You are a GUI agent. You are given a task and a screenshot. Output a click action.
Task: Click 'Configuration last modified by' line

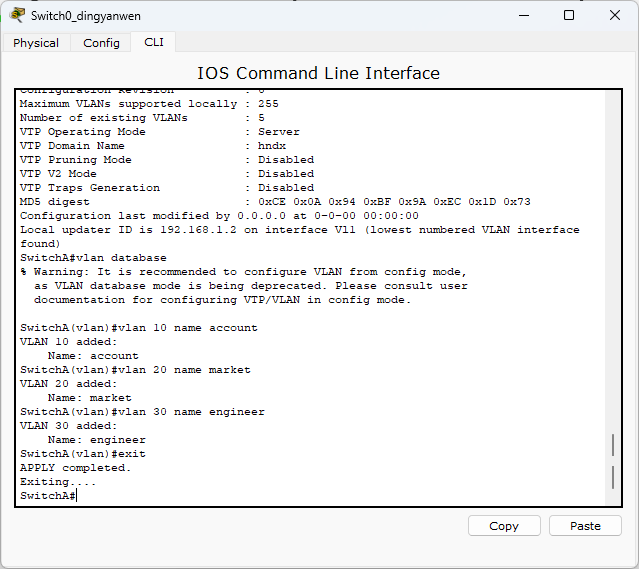pyautogui.click(x=219, y=216)
